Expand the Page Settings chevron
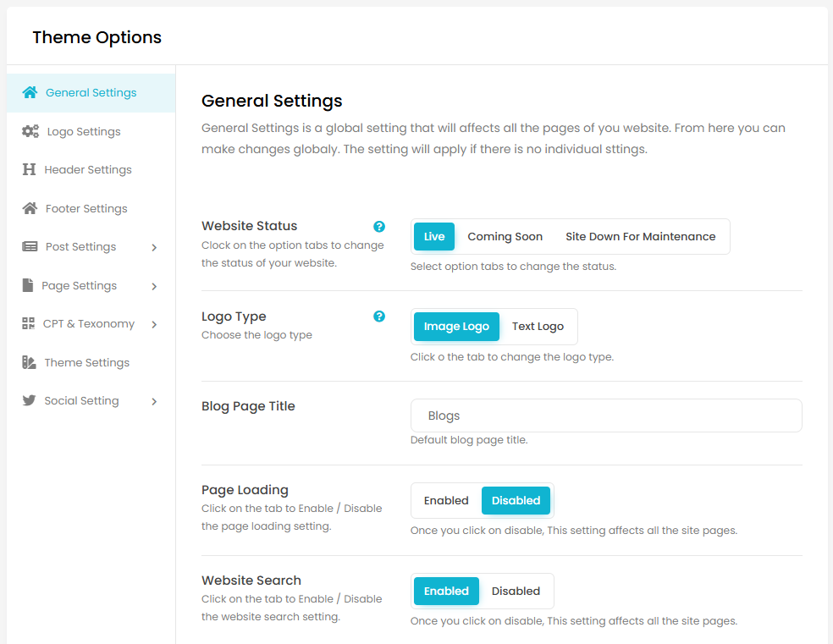Screen dimensions: 833x644 pos(154,286)
